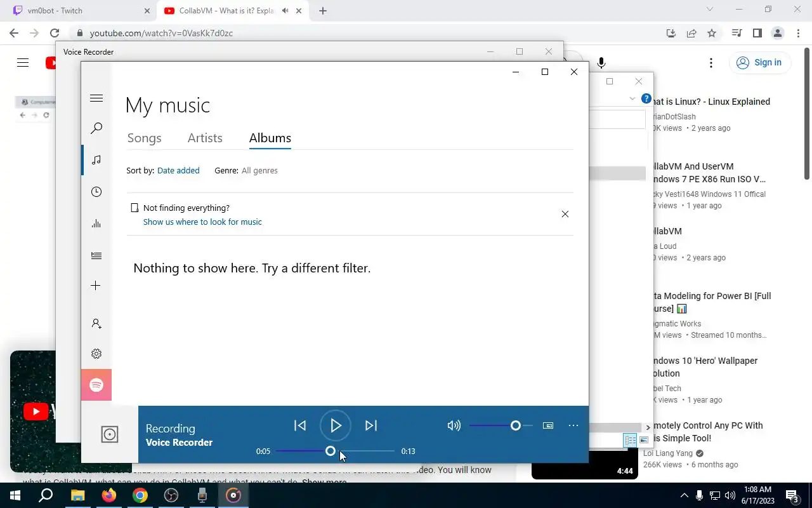Image resolution: width=812 pixels, height=508 pixels.
Task: Bookmark this page with star icon
Action: (712, 33)
